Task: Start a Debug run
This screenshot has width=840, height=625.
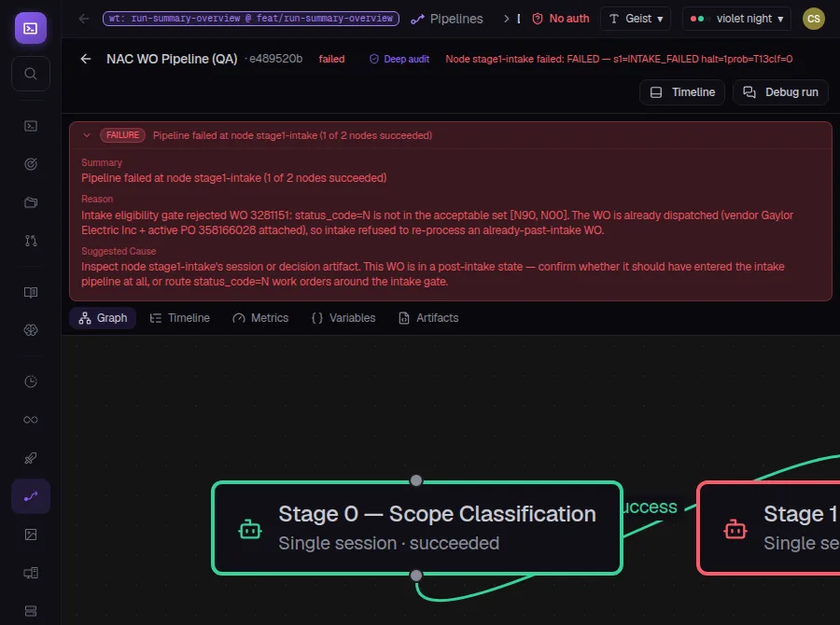Action: click(x=780, y=92)
